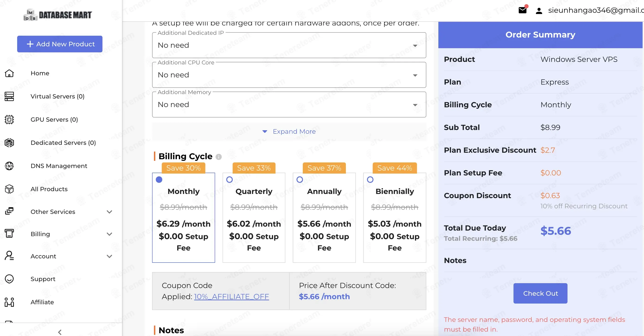Click the Total Recurring: $5.66 text
This screenshot has width=644, height=336.
481,239
